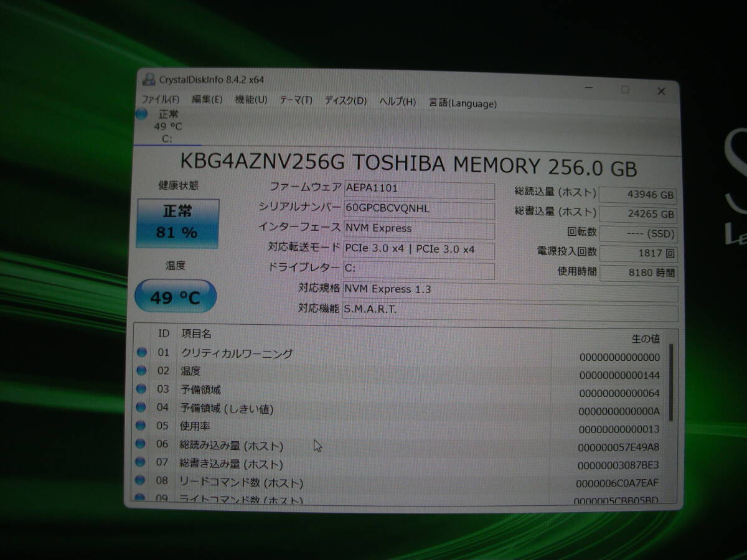Click total host writes value 24265 GB

coord(638,214)
